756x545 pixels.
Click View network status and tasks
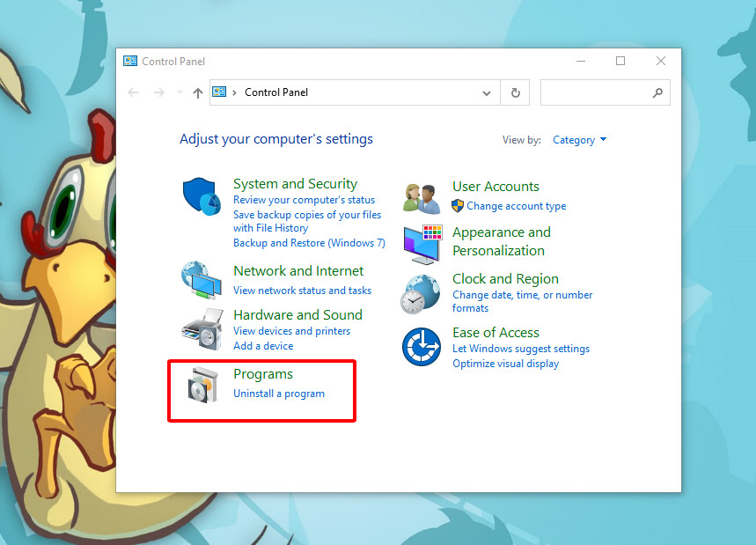tap(302, 291)
